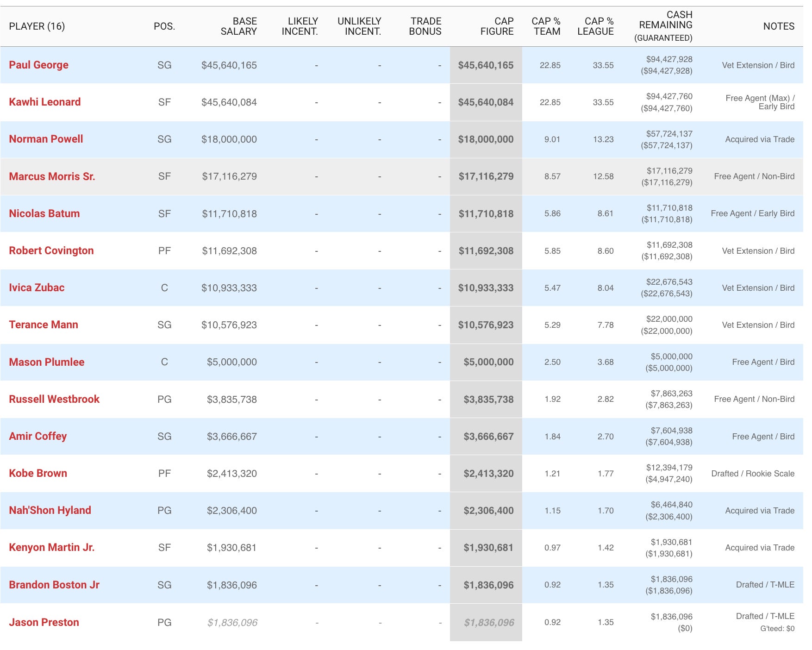
Task: Sort by Cash Remaining column header
Action: tap(665, 26)
